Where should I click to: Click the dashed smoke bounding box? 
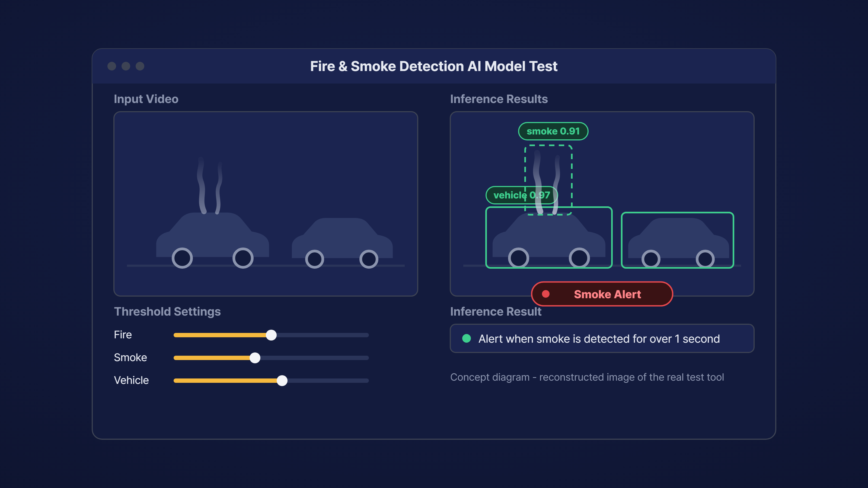548,180
